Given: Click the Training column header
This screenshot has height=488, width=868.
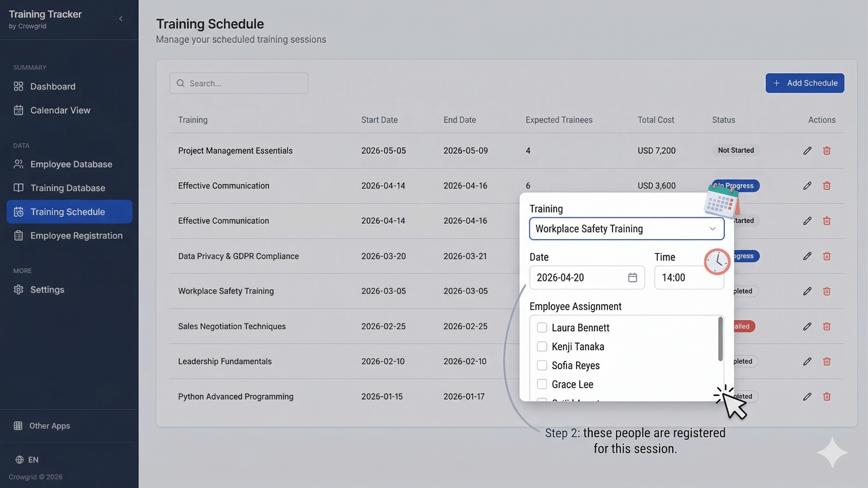Looking at the screenshot, I should click(x=193, y=120).
